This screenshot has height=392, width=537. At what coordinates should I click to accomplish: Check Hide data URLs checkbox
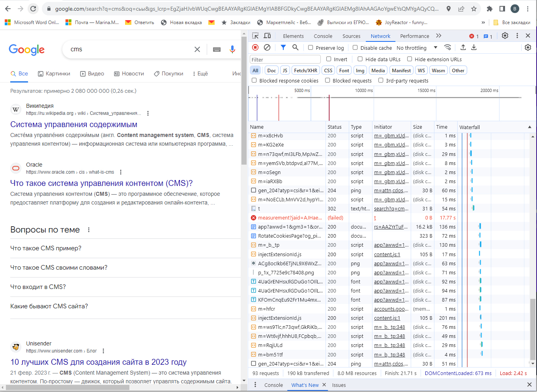(x=360, y=59)
